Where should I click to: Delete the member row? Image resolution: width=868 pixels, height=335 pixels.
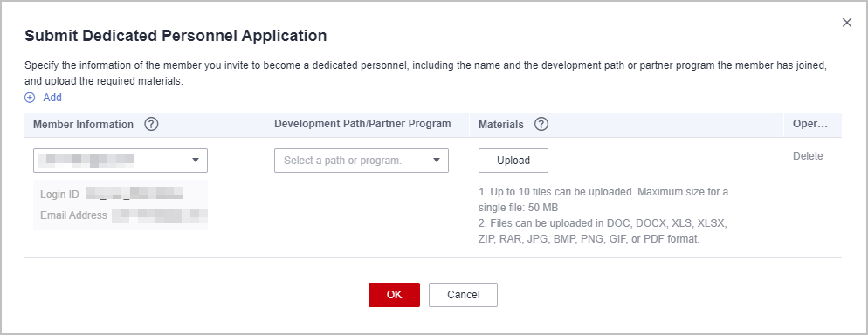(x=808, y=156)
